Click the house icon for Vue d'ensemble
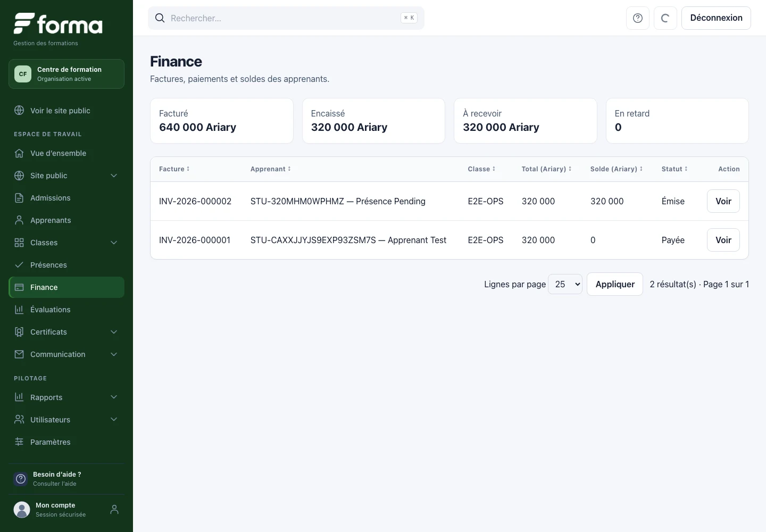Image resolution: width=766 pixels, height=532 pixels. point(19,153)
